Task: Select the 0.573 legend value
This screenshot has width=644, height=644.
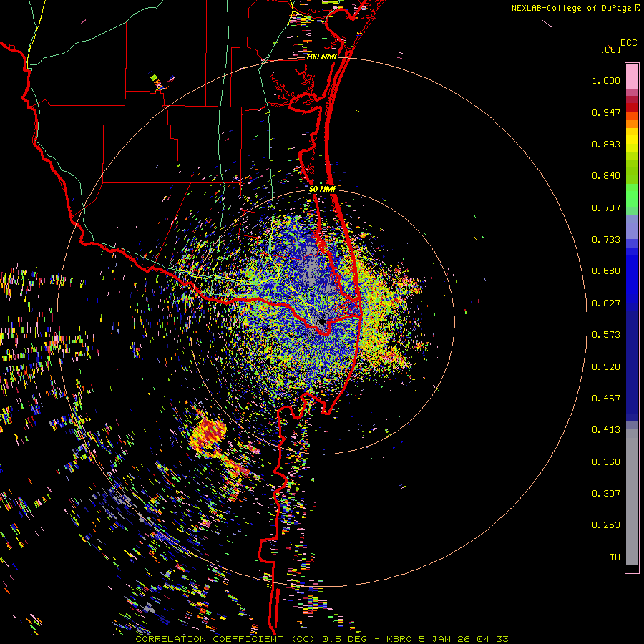Action: (x=606, y=335)
